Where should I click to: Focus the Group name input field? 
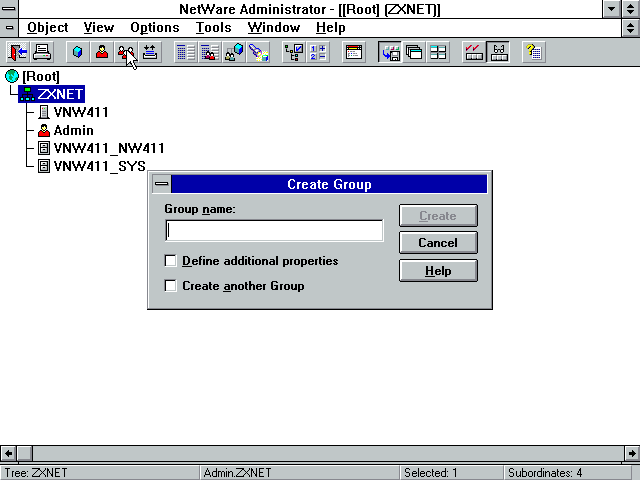(x=274, y=231)
